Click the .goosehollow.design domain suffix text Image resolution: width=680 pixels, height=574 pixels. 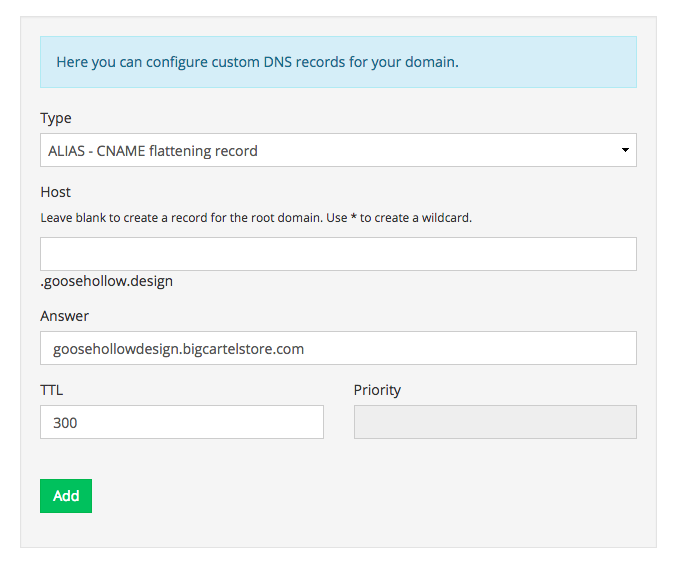pyautogui.click(x=107, y=281)
